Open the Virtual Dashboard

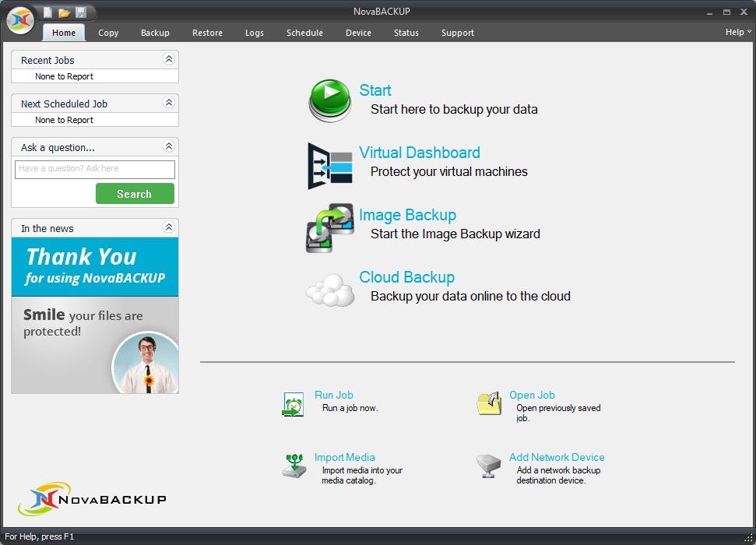pos(329,163)
